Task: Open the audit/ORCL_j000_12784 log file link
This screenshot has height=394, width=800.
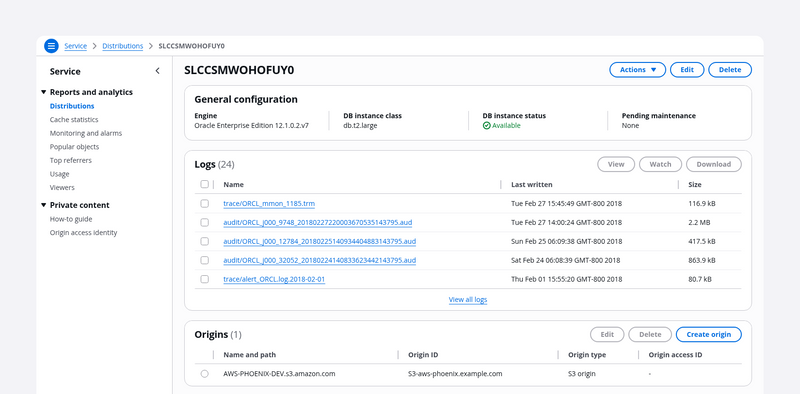Action: (319, 241)
